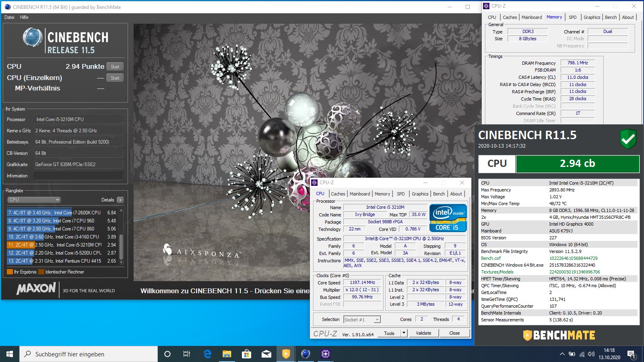Open the Socket #1 selection dropdown
Image resolution: width=644 pixels, height=362 pixels.
(362, 320)
